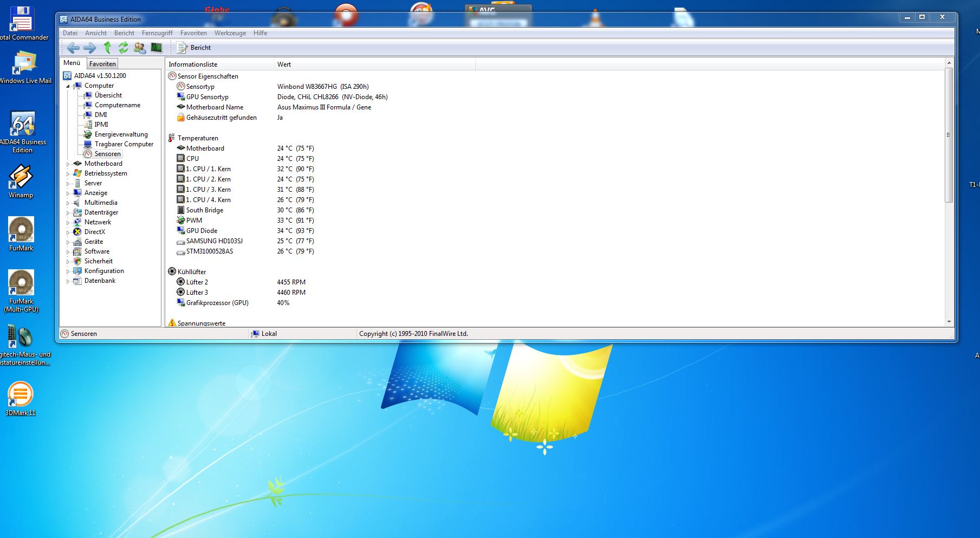Click the back arrow in the toolbar
The width and height of the screenshot is (980, 538).
(x=73, y=48)
